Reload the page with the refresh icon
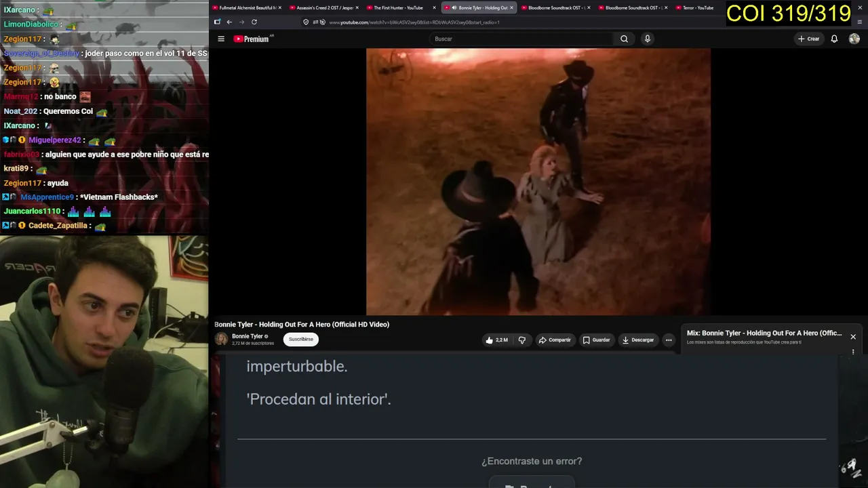This screenshot has width=868, height=488. point(254,22)
